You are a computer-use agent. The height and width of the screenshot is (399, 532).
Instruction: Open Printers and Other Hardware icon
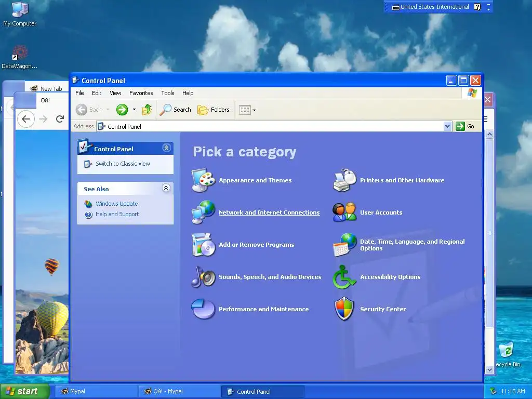click(x=344, y=180)
